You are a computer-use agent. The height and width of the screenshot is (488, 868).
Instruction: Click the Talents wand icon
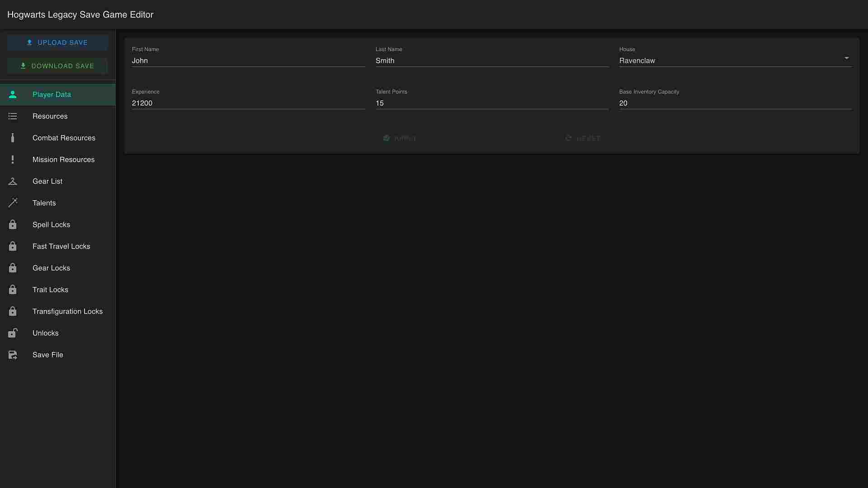13,203
